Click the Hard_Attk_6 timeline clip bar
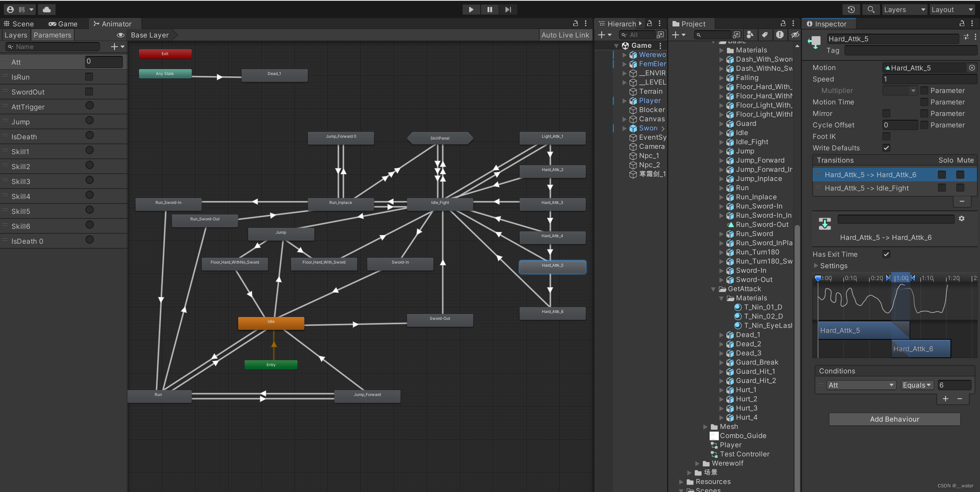This screenshot has width=980, height=492. pyautogui.click(x=921, y=349)
